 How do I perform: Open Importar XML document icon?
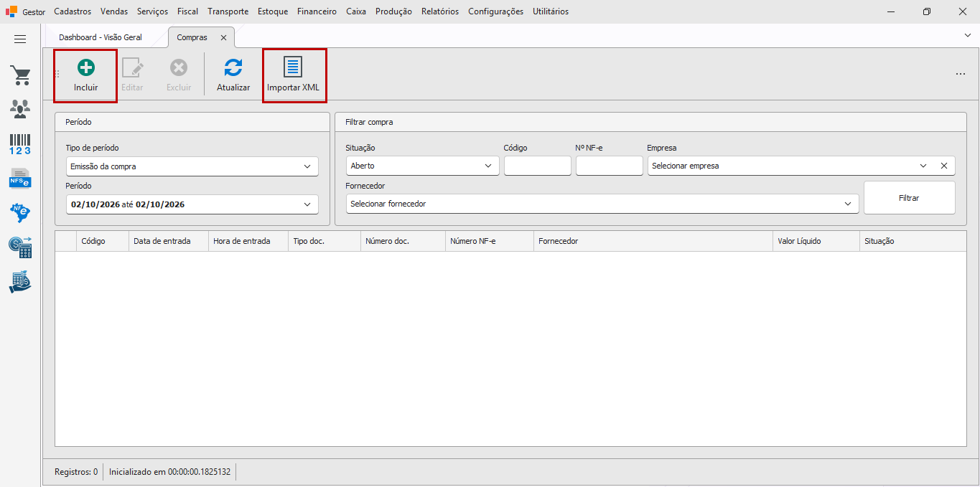coord(293,67)
